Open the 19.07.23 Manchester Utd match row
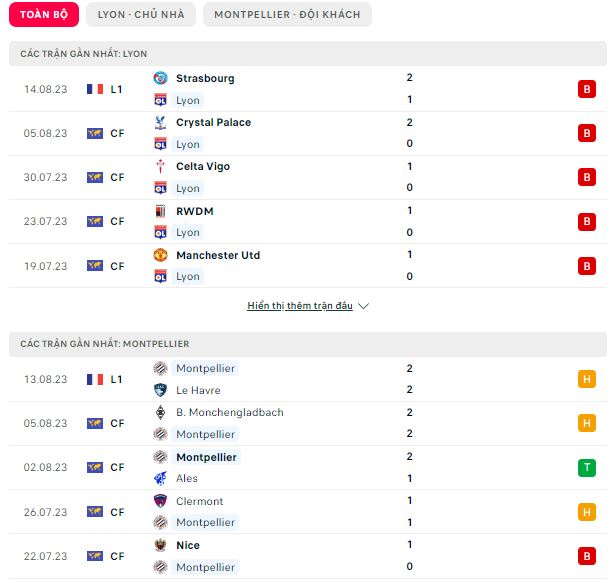615x583 pixels. (308, 266)
